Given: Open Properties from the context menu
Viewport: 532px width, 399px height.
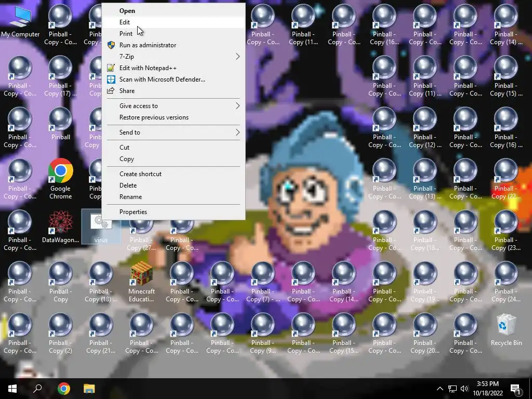Looking at the screenshot, I should click(x=174, y=212).
